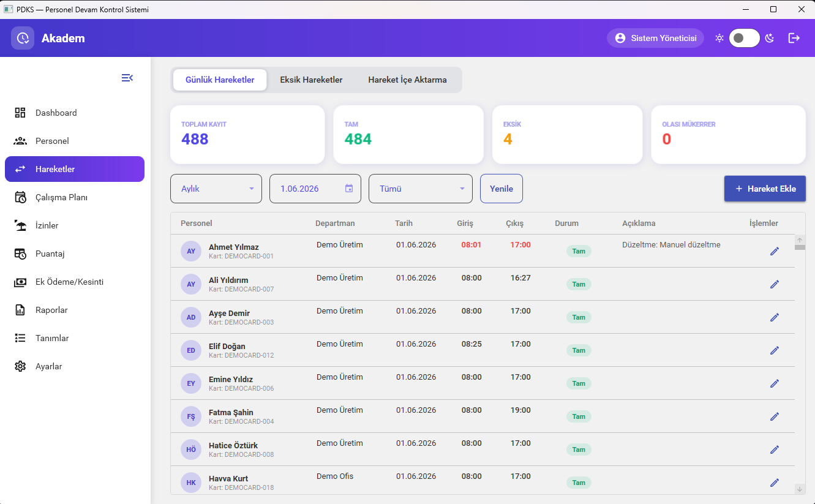Open calendar picker icon in date field
The width and height of the screenshot is (815, 504).
[349, 189]
